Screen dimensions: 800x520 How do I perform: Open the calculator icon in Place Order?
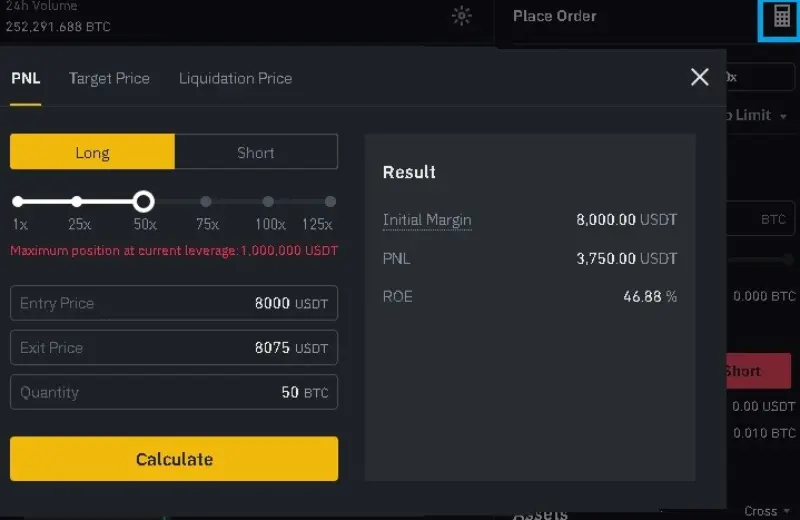[x=781, y=18]
